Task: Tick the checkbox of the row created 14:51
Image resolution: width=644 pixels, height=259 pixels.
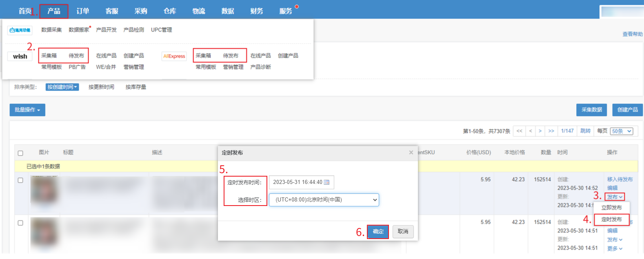Action: pyautogui.click(x=20, y=223)
